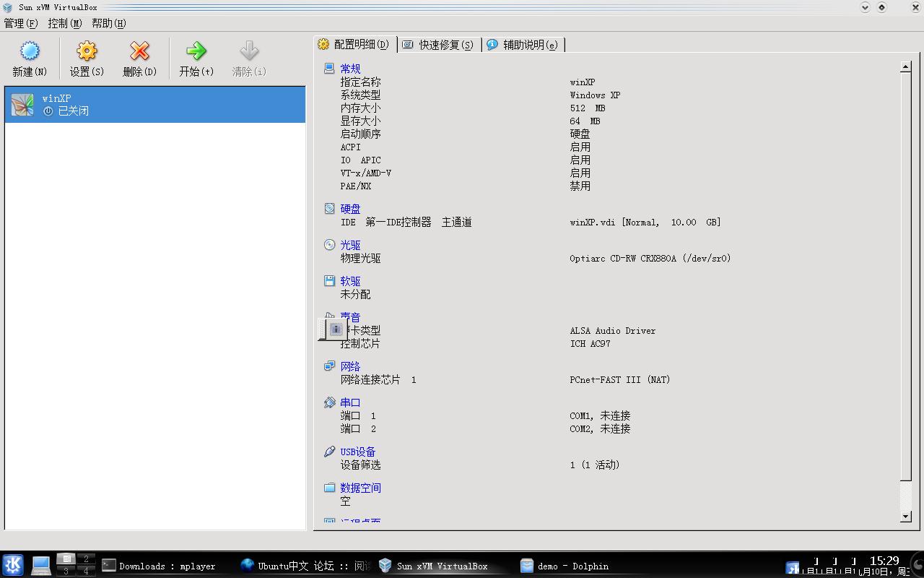Screen dimensions: 924x578
Task: Click the 15:29 clock in the system tray
Action: click(x=884, y=561)
